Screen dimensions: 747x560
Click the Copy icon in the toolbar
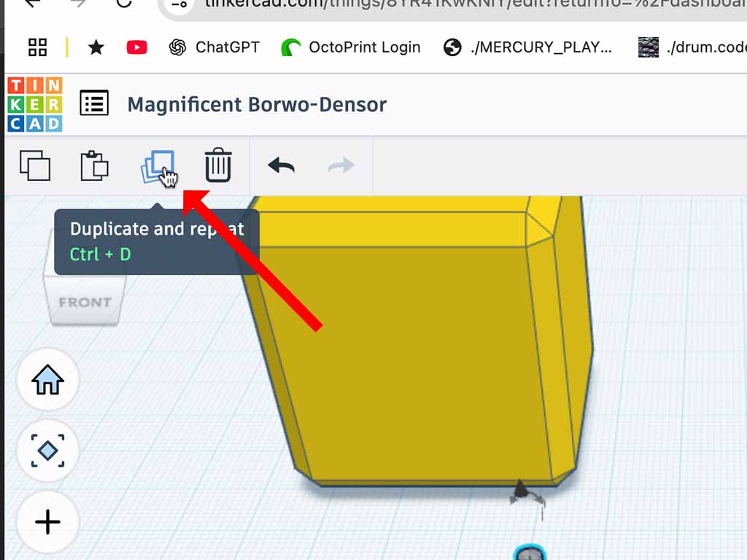click(x=35, y=166)
